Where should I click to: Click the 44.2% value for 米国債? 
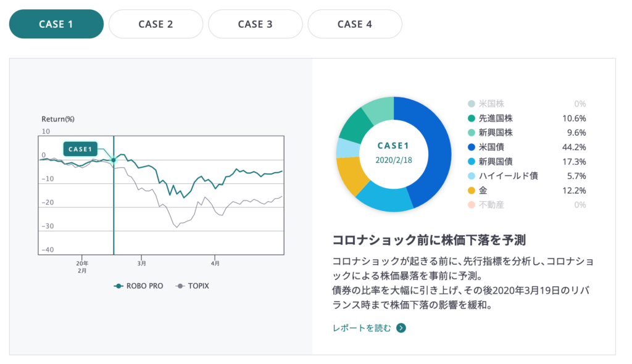click(574, 147)
